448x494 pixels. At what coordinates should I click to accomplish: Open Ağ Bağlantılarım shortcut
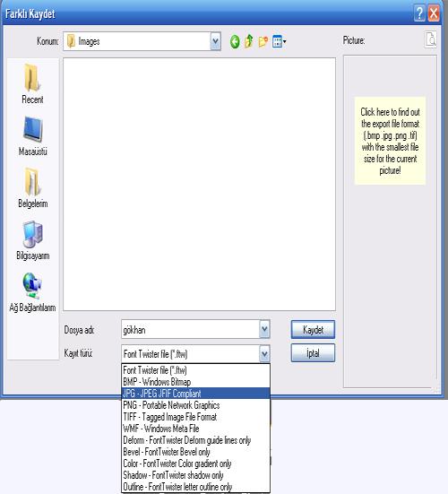coord(32,292)
